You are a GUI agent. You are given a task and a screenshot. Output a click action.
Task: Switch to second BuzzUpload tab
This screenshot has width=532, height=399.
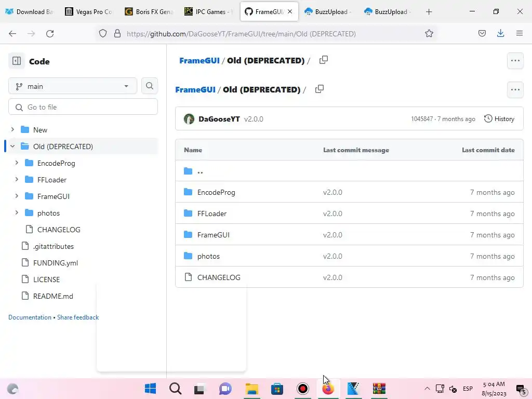pos(388,11)
